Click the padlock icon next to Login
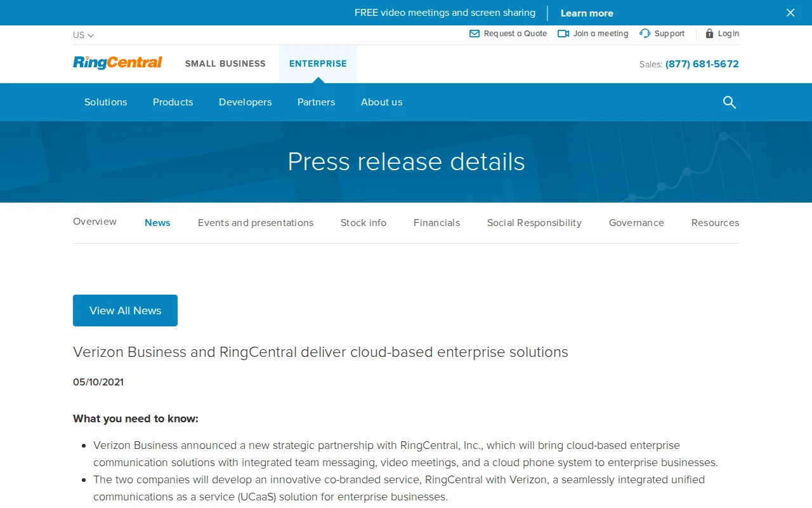The width and height of the screenshot is (812, 508). (x=710, y=34)
